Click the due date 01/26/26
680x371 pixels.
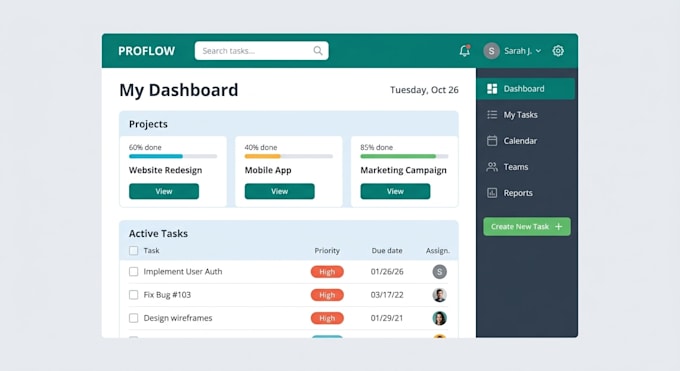click(387, 272)
